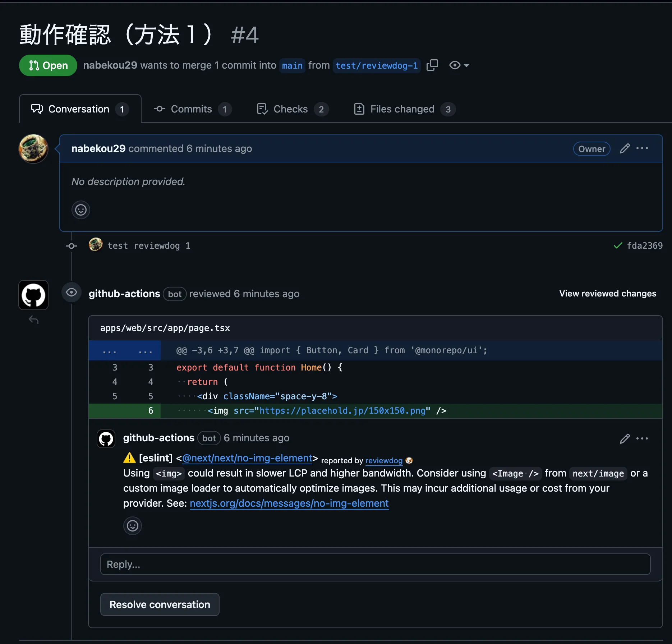
Task: Click the green checkmark on commit fda2369
Action: coord(618,245)
